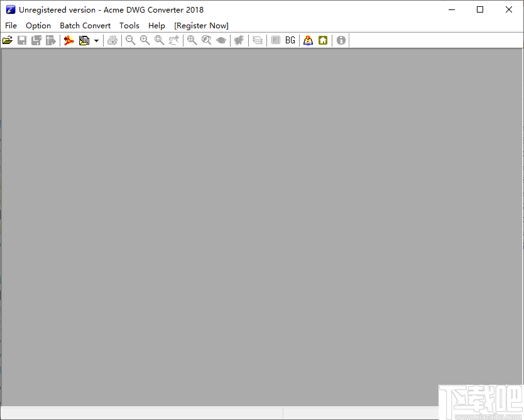Select the Zoom Out magnifier icon
This screenshot has width=524, height=420.
pyautogui.click(x=130, y=40)
